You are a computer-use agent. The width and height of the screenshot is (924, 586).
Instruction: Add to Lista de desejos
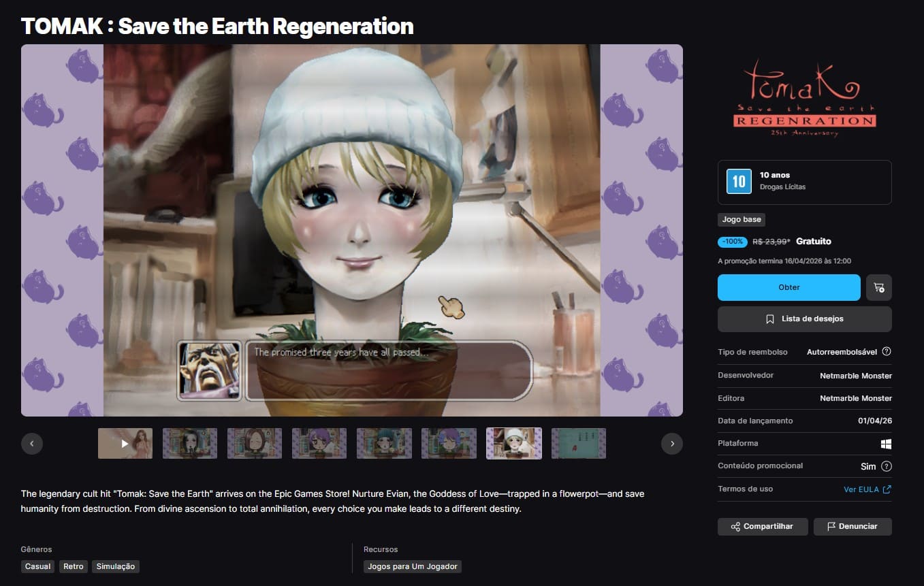tap(804, 319)
